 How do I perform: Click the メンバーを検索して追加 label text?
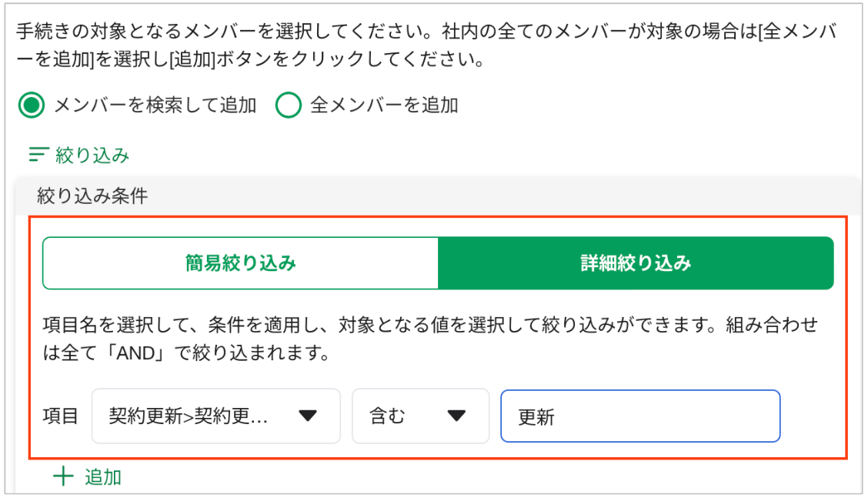[155, 105]
